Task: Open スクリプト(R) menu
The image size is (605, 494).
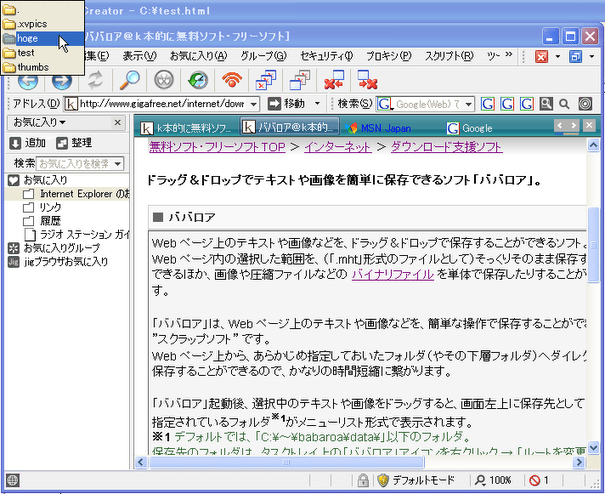Action: pos(449,56)
